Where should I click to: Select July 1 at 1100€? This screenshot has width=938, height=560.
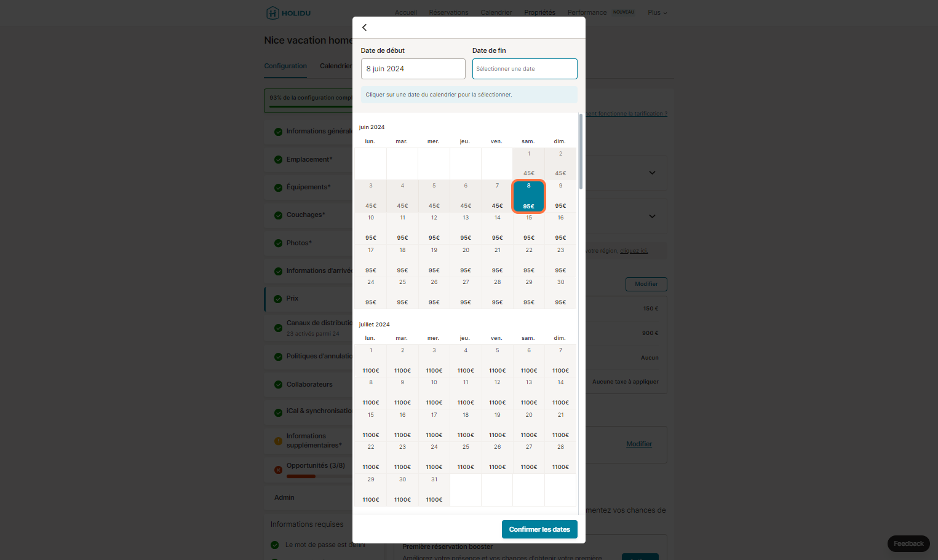point(371,361)
